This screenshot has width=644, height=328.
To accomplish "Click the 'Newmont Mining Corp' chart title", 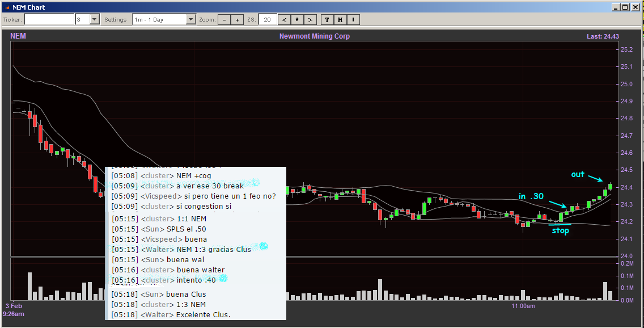I will point(315,36).
